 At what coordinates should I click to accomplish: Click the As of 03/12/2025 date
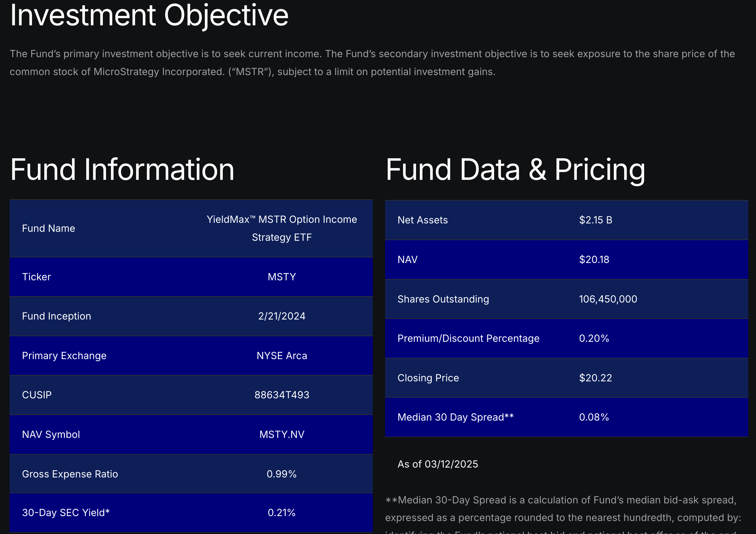click(438, 464)
